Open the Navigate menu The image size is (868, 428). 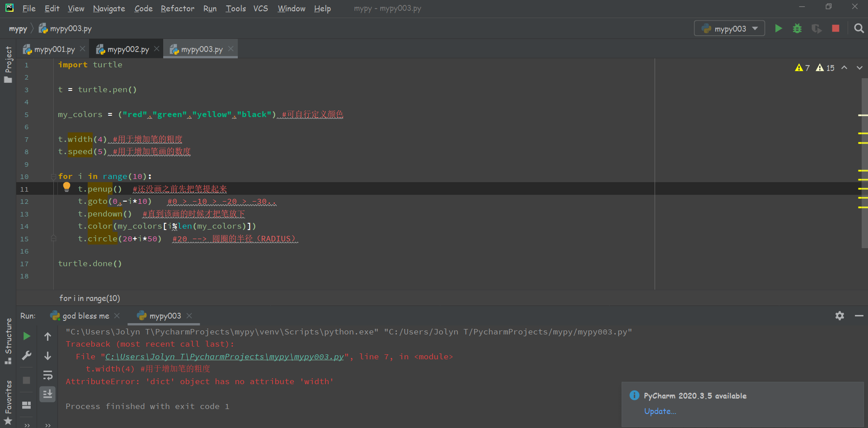109,9
